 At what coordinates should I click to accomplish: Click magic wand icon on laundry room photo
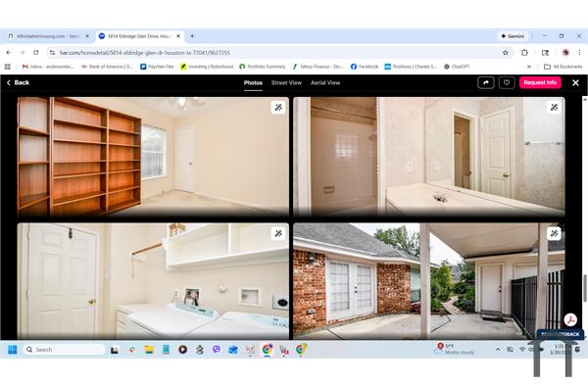coord(278,233)
